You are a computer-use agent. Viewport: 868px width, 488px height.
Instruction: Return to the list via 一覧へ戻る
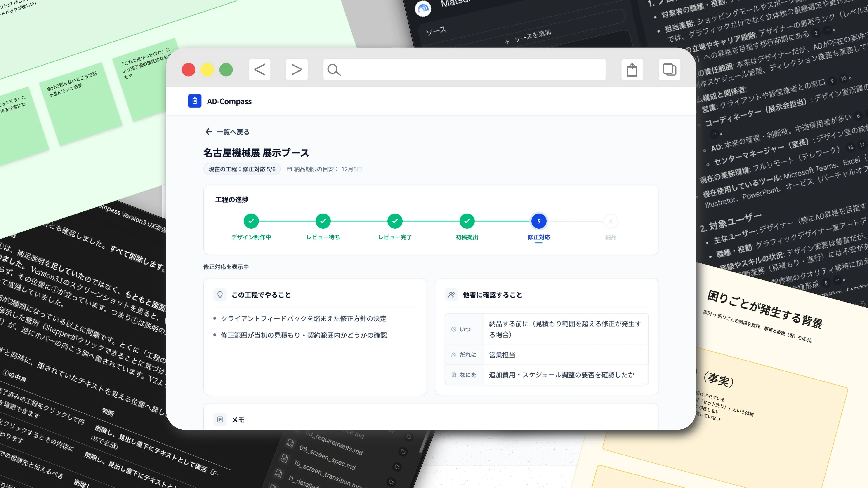227,132
